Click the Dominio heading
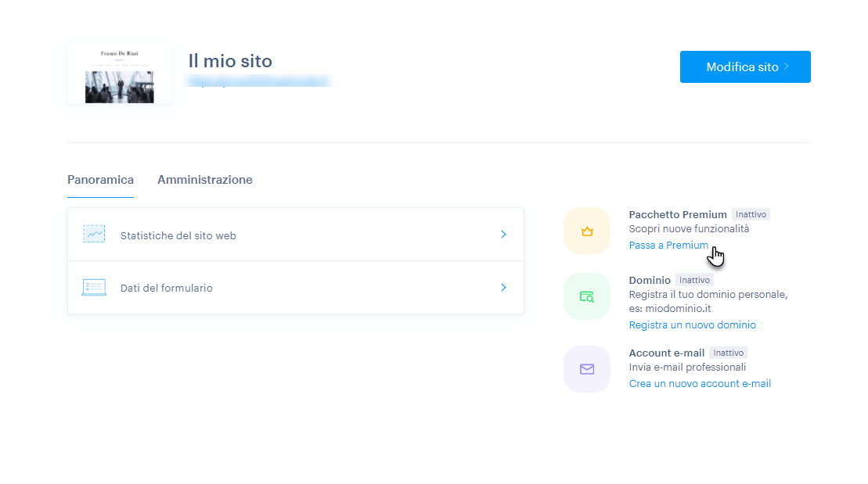Screen dimensions: 868x484 (x=650, y=281)
